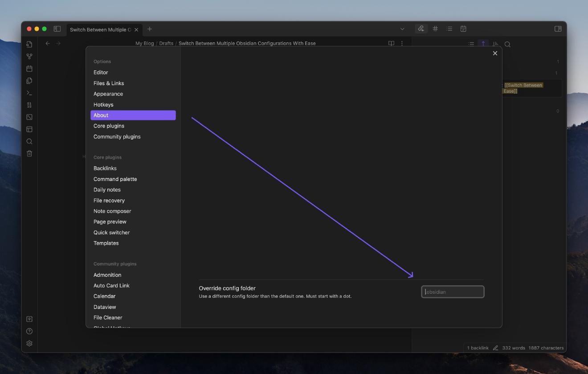Viewport: 588px width, 374px height.
Task: Toggle show more context arrow icon
Action: [483, 43]
